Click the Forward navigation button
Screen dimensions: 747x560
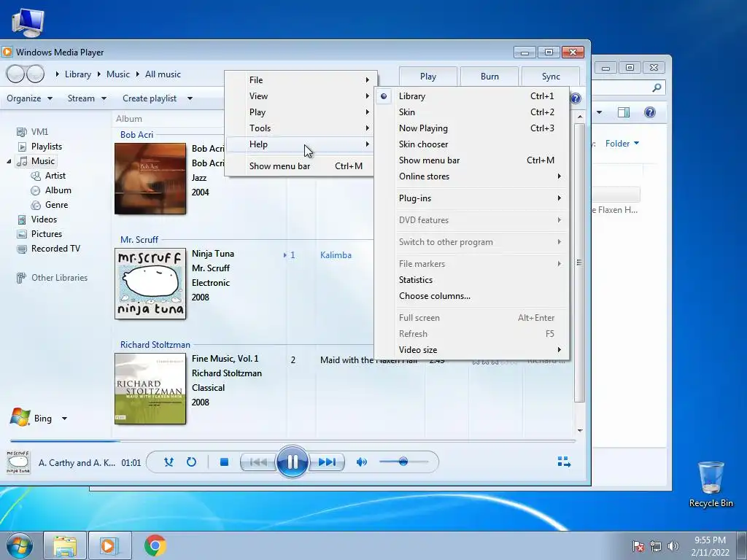coord(35,74)
